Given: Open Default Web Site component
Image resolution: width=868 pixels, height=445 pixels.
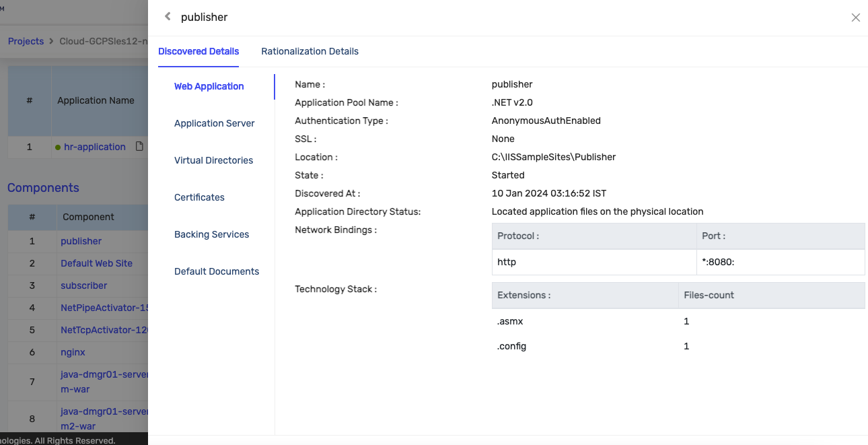Looking at the screenshot, I should coord(96,263).
